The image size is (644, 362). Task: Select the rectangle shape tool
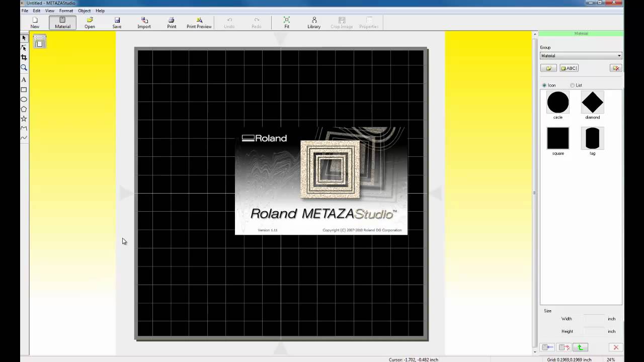(x=24, y=90)
